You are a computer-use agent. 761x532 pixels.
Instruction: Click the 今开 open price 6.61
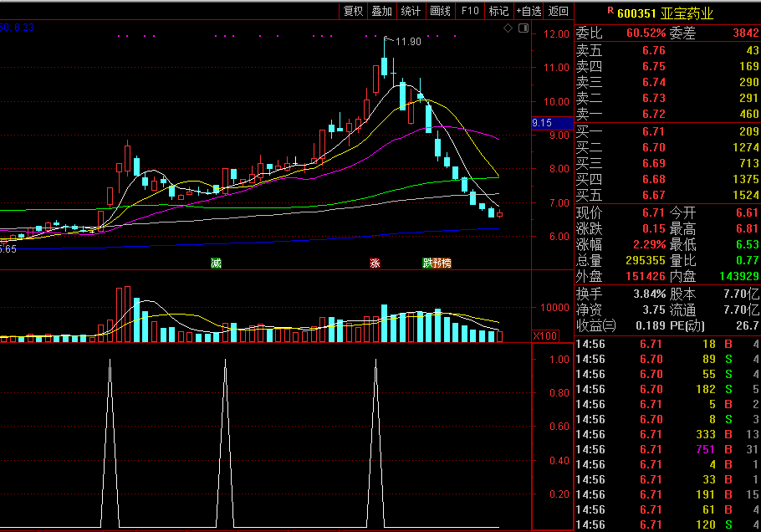pos(747,212)
